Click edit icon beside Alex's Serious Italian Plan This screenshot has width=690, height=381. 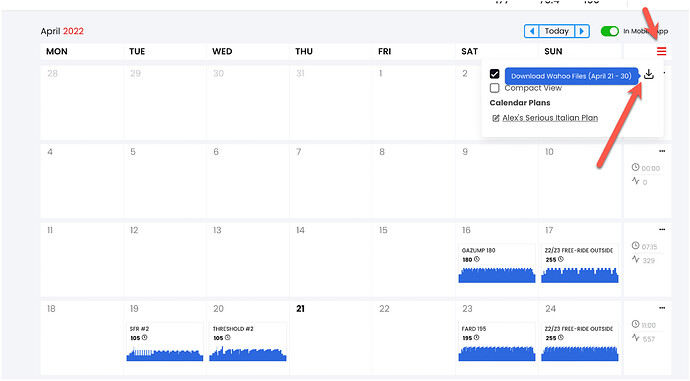point(495,118)
